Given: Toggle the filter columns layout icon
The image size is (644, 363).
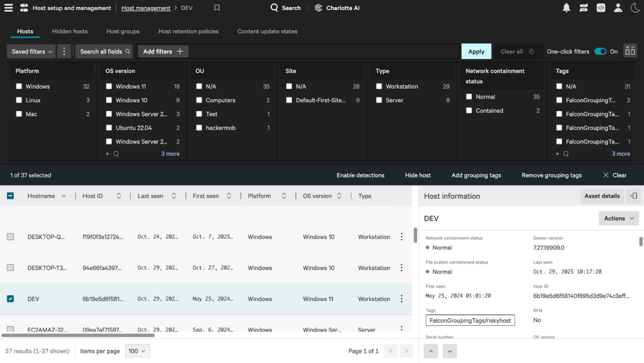Looking at the screenshot, I should [x=630, y=52].
